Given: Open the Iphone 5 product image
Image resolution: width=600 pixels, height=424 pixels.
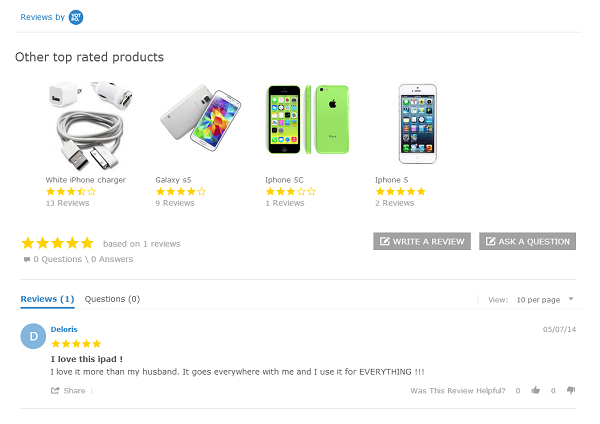Looking at the screenshot, I should 418,122.
